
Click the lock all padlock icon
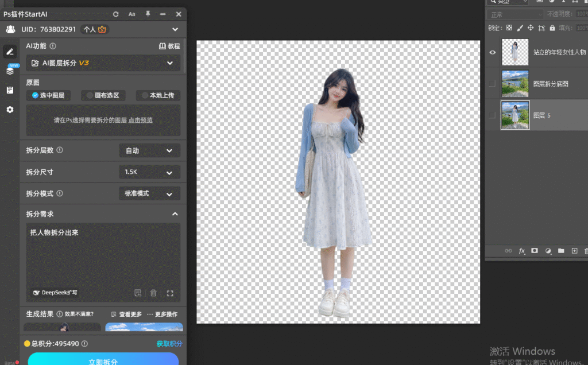click(x=552, y=28)
